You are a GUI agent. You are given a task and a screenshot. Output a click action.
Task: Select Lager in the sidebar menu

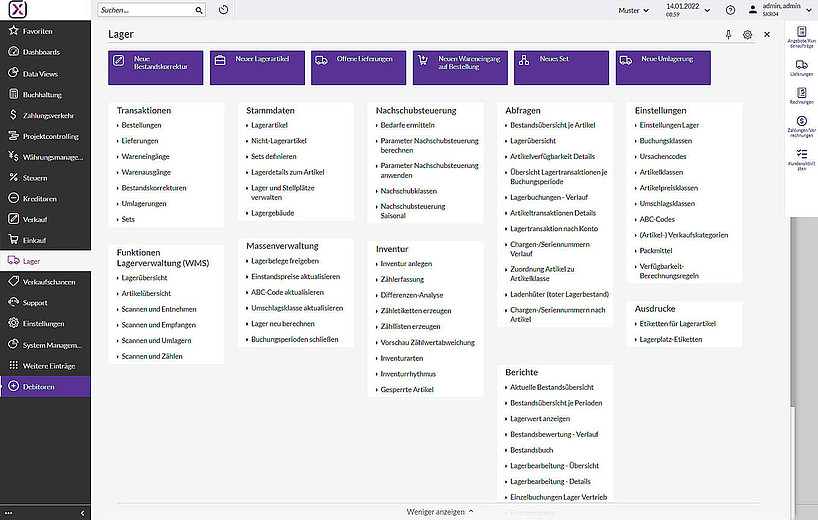pos(45,261)
